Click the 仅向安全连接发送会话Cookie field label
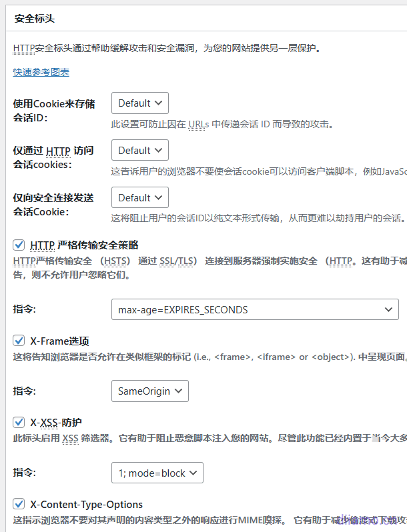This screenshot has height=532, width=407. [53, 205]
